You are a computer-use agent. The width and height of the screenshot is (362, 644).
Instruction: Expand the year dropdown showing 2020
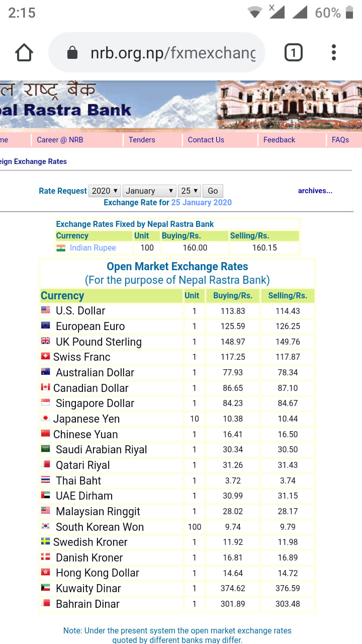(105, 191)
